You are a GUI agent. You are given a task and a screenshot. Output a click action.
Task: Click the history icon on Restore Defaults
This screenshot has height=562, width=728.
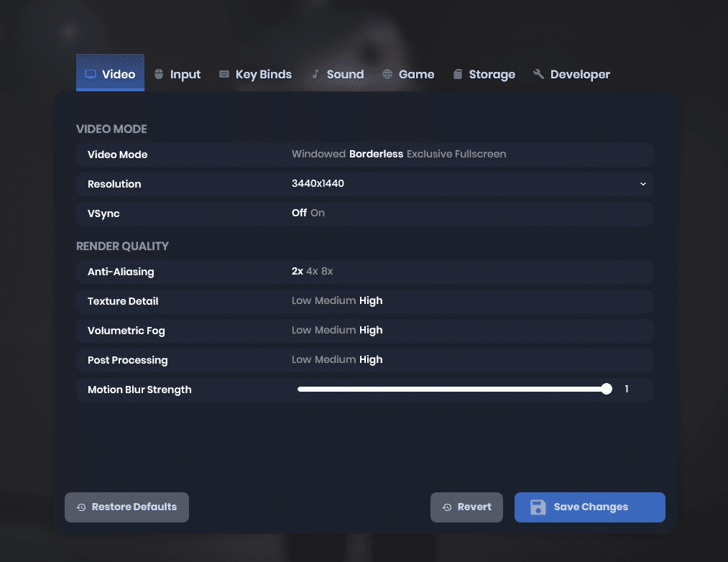[81, 507]
